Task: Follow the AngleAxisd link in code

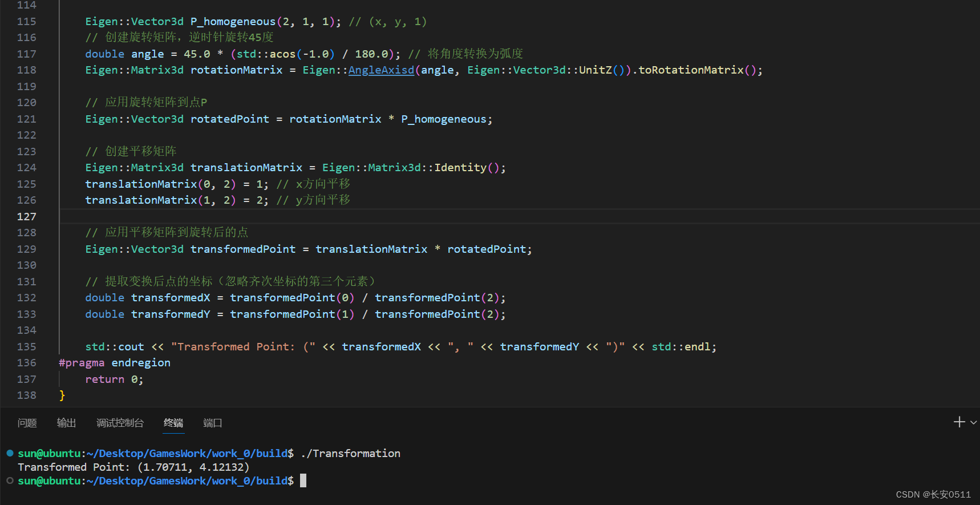Action: pyautogui.click(x=381, y=70)
